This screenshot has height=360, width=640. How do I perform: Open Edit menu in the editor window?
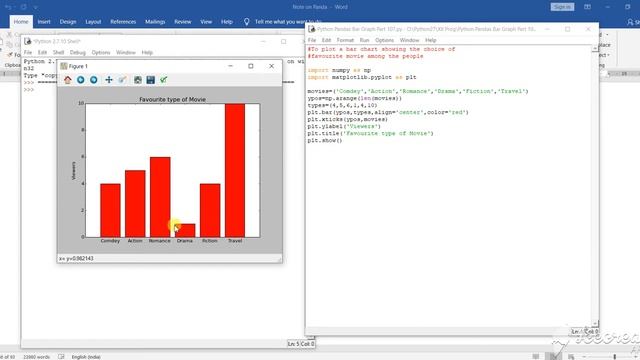coord(326,40)
